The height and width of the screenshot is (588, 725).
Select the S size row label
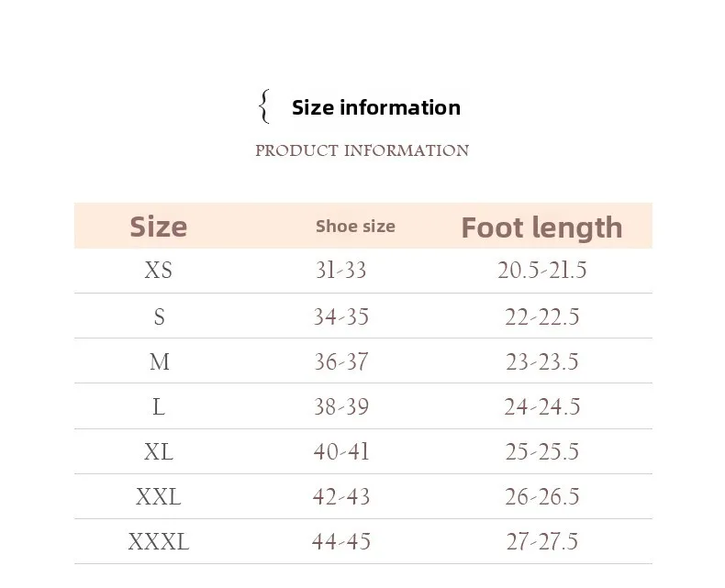159,316
